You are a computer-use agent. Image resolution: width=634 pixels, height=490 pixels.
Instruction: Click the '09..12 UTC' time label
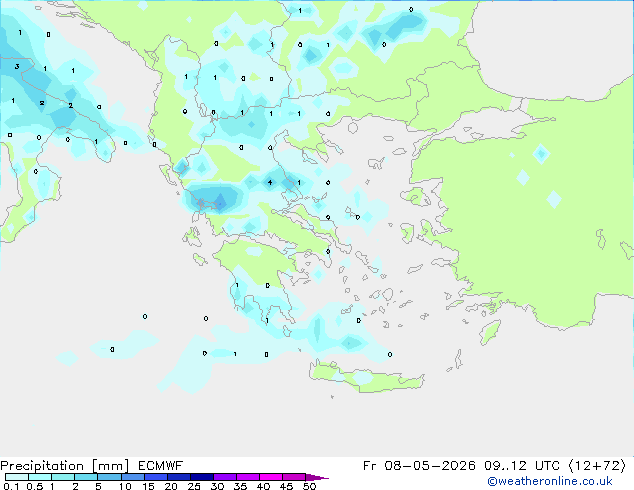pyautogui.click(x=522, y=466)
